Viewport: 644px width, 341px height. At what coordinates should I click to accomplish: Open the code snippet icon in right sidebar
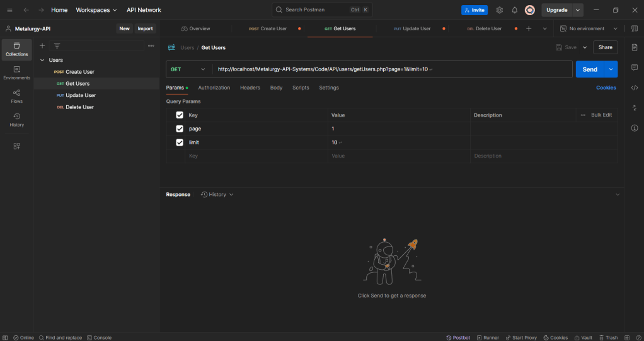[x=634, y=88]
